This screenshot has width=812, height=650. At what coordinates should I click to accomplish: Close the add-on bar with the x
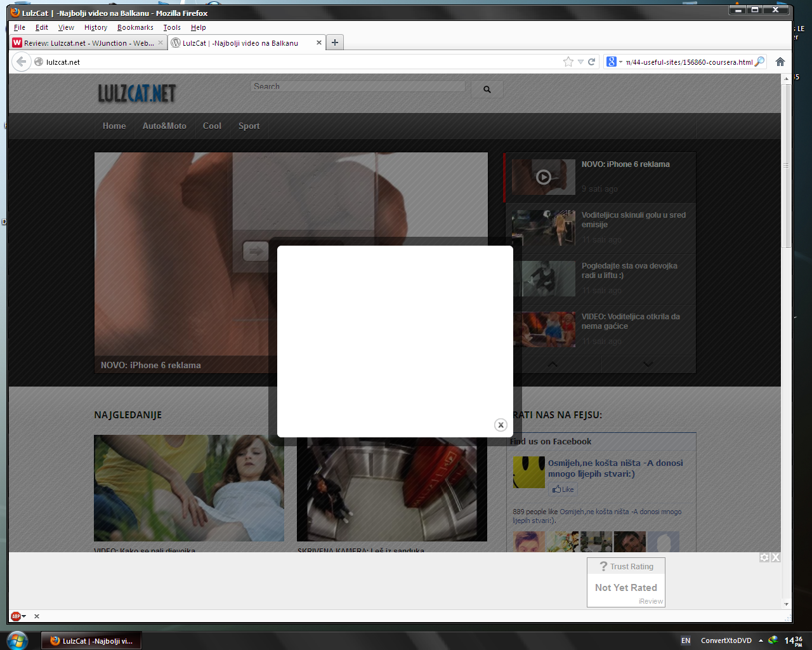[x=37, y=616]
